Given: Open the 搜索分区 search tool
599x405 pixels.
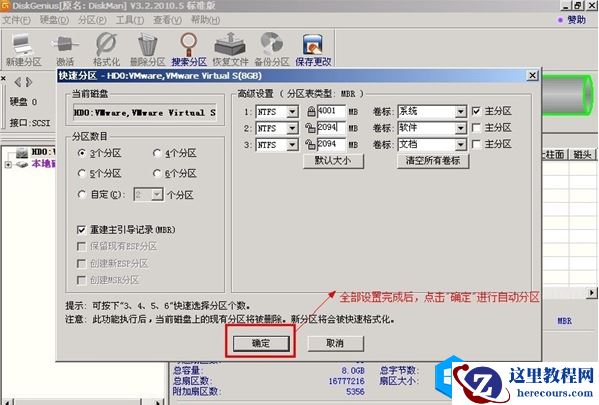Looking at the screenshot, I should [189, 50].
